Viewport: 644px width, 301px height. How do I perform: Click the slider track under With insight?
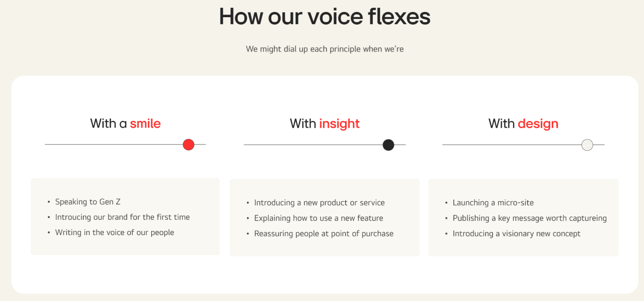pos(325,145)
